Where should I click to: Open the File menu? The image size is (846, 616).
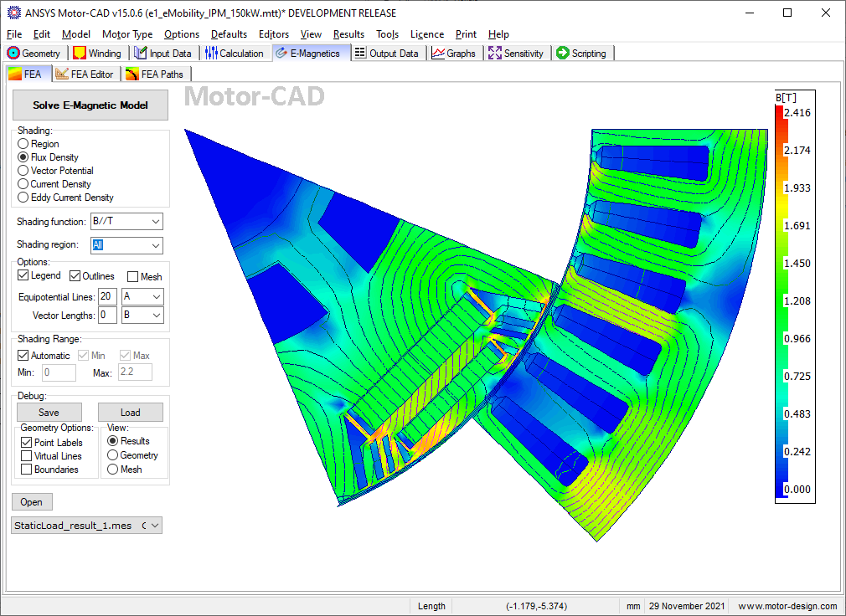[x=14, y=34]
